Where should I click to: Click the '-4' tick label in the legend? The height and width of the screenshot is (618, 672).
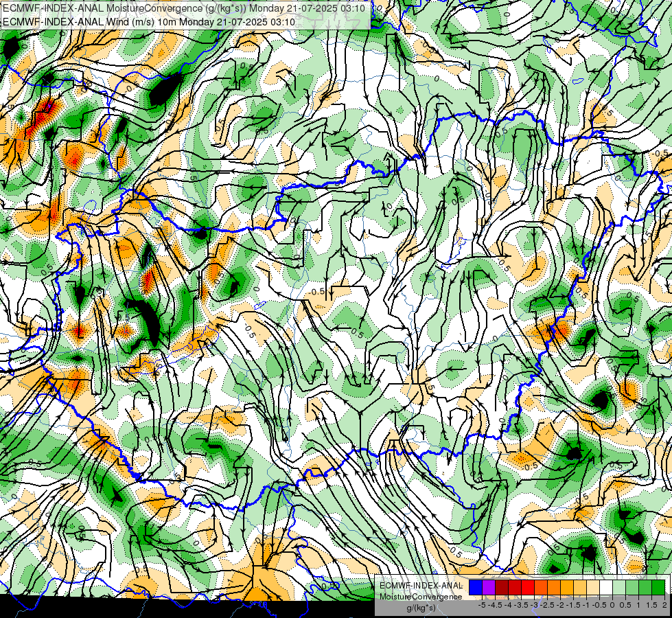click(x=508, y=605)
